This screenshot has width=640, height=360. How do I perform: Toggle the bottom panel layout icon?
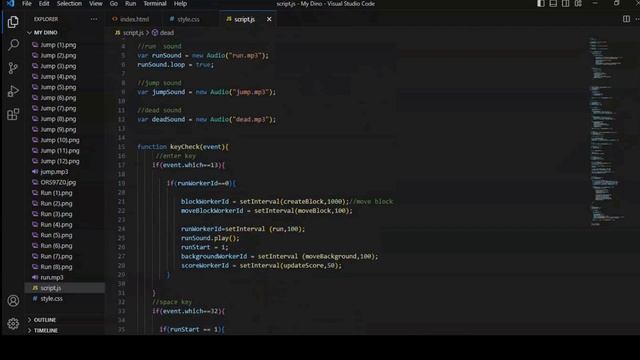(553, 4)
